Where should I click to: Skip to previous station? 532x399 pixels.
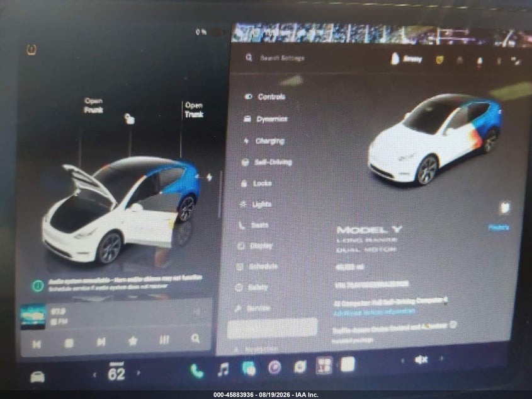pos(37,344)
